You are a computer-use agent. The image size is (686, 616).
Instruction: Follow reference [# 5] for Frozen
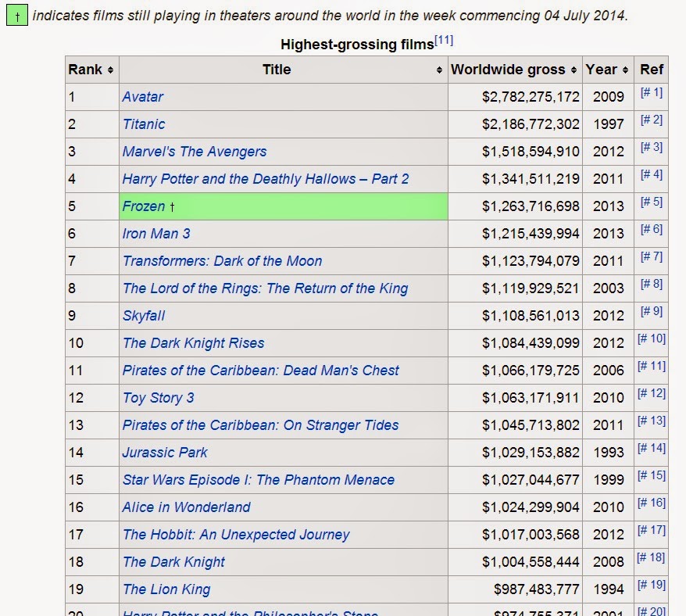tap(652, 202)
